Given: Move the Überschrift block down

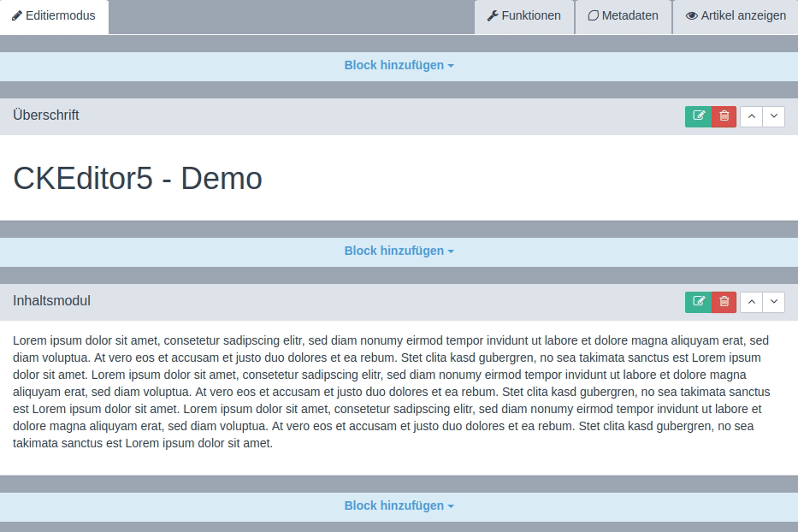Looking at the screenshot, I should [774, 116].
